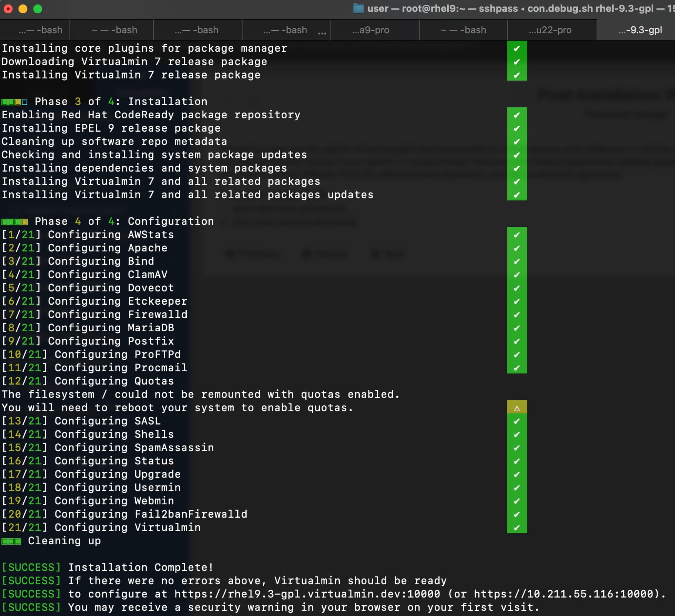Click the '[1/21]' step counter
This screenshot has width=675, height=616.
click(21, 234)
